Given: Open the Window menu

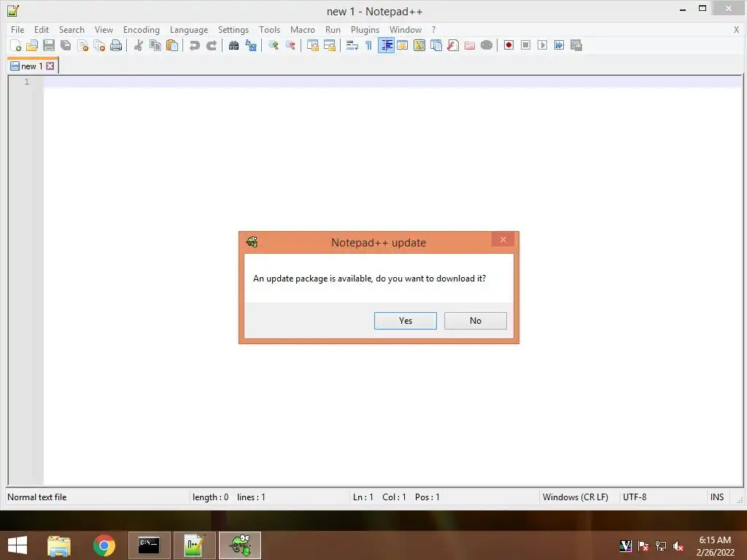Looking at the screenshot, I should [x=406, y=29].
